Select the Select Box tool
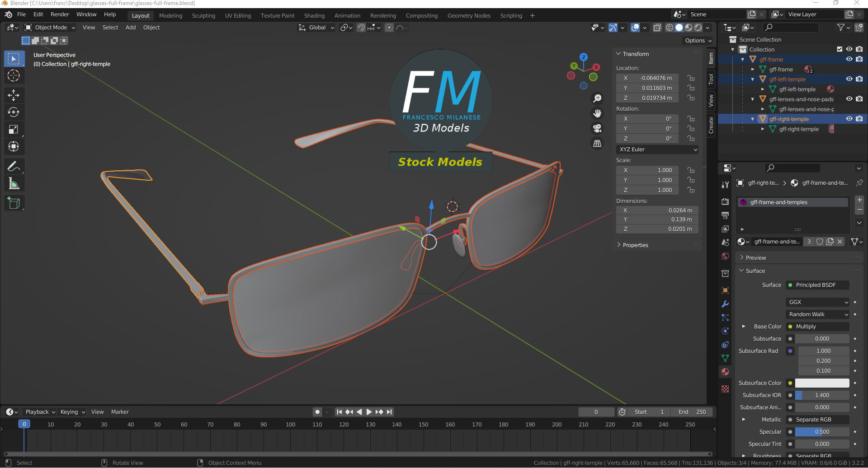 click(x=14, y=59)
